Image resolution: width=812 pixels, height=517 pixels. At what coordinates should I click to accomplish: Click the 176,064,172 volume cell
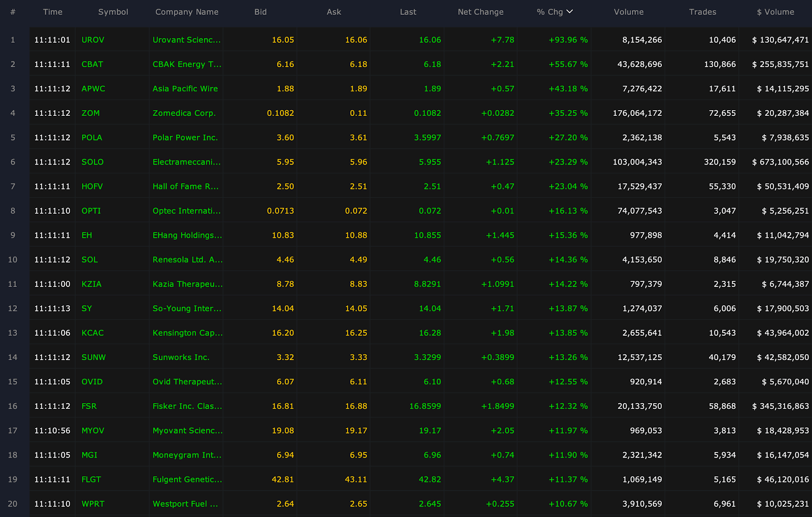point(637,113)
